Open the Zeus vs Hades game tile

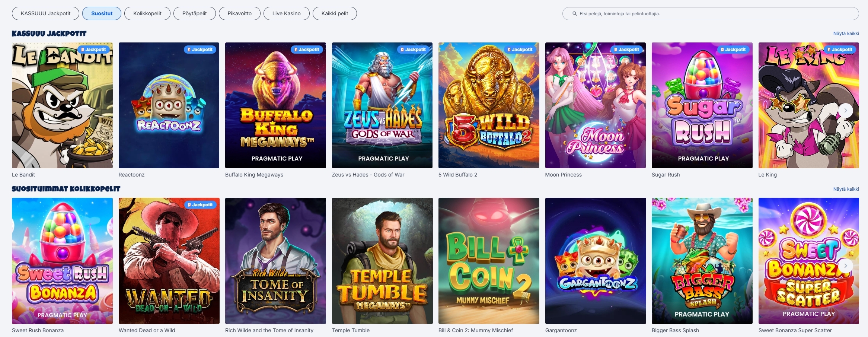click(x=382, y=105)
